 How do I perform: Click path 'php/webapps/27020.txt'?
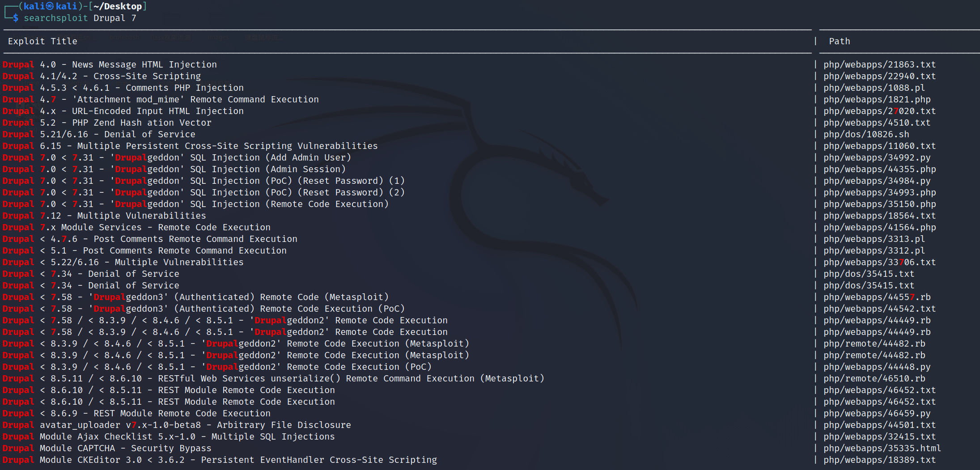coord(880,111)
